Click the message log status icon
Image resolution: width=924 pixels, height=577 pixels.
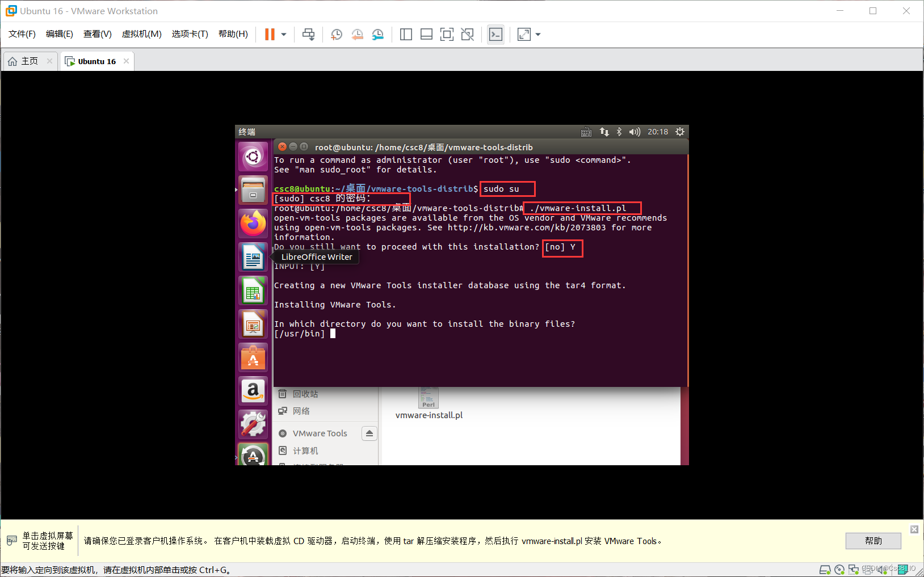click(x=902, y=570)
